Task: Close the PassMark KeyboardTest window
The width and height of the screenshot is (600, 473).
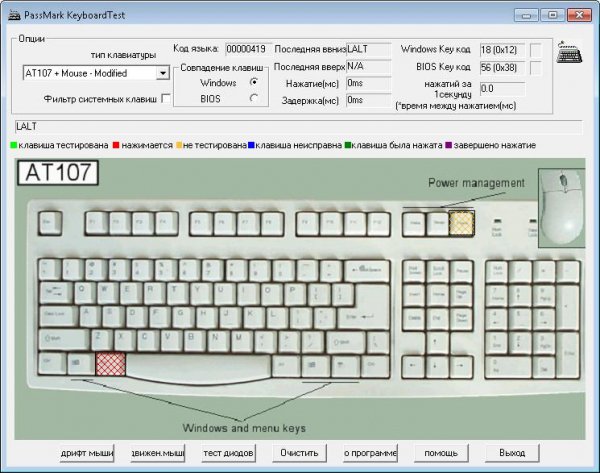Action: 579,15
